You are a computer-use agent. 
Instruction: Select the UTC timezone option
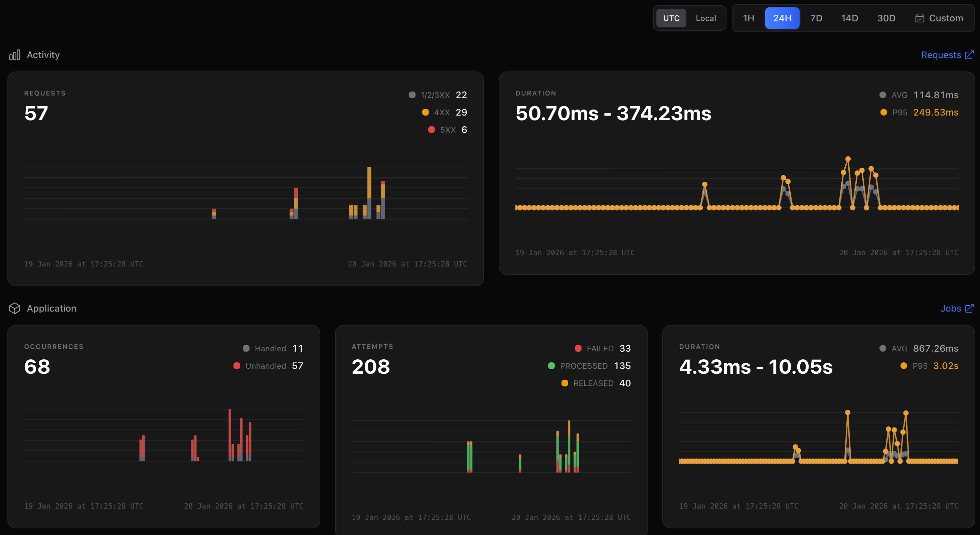tap(671, 18)
